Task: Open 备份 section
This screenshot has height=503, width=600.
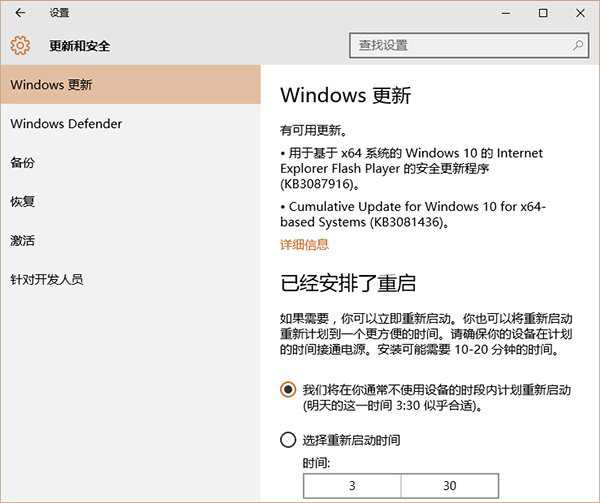Action: click(x=130, y=163)
